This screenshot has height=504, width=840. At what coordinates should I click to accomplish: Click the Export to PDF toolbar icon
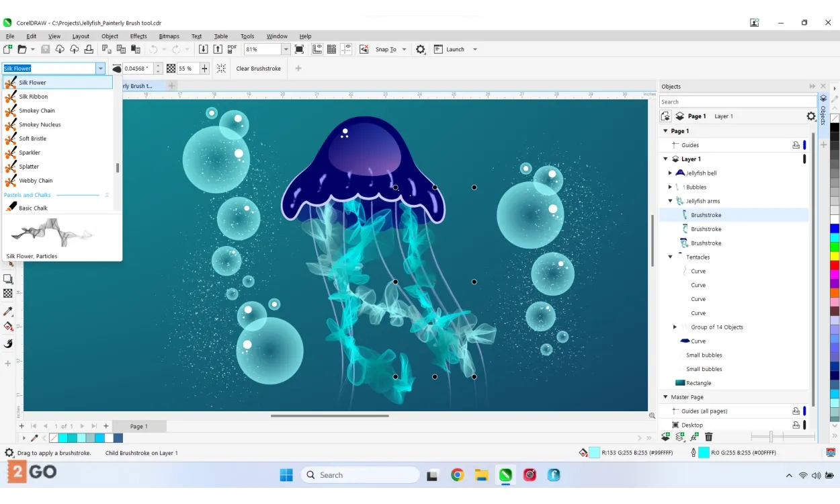(x=232, y=49)
